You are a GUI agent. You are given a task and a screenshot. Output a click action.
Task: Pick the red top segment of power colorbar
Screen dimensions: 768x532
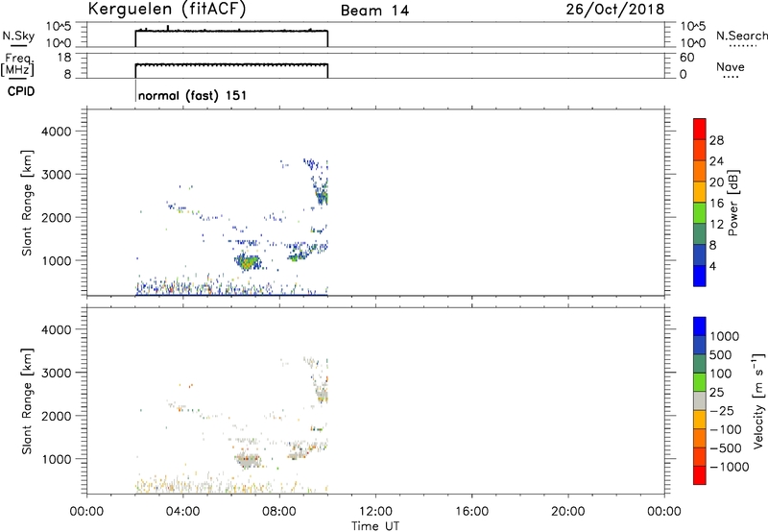point(700,130)
